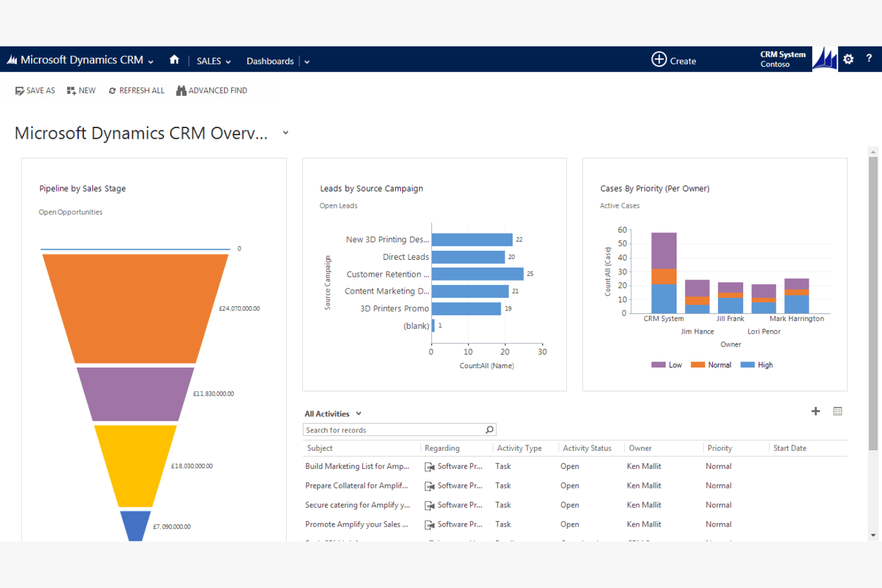Screen dimensions: 882x588
Task: Select the SALES menu item
Action: tap(209, 61)
